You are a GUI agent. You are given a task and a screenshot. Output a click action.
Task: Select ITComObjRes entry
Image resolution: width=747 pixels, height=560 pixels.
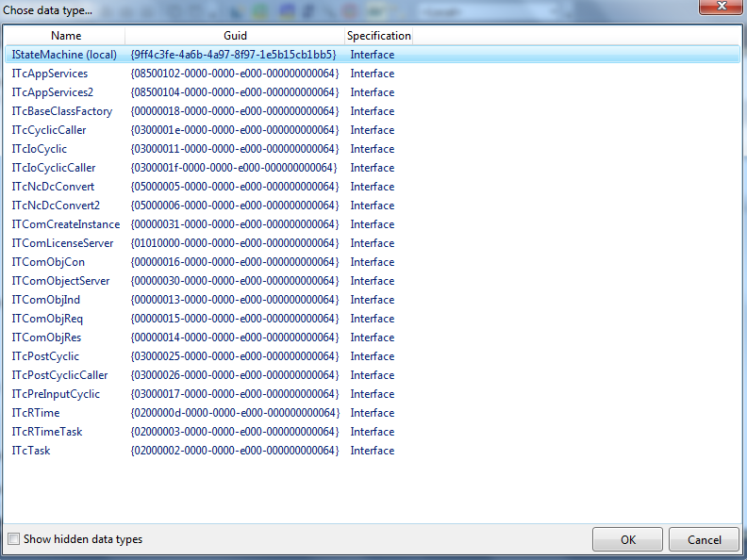click(46, 338)
